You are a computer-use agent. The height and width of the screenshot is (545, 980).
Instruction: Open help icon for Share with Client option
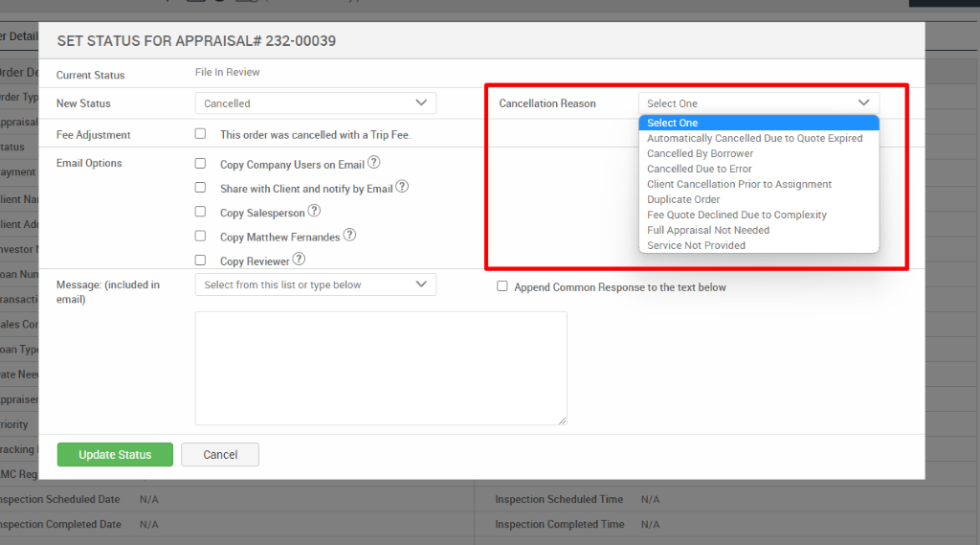[403, 187]
